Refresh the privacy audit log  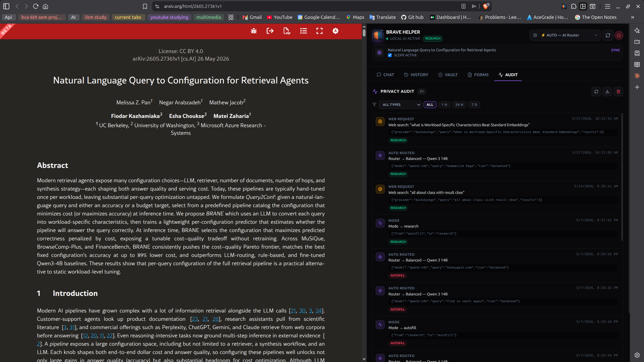[596, 92]
